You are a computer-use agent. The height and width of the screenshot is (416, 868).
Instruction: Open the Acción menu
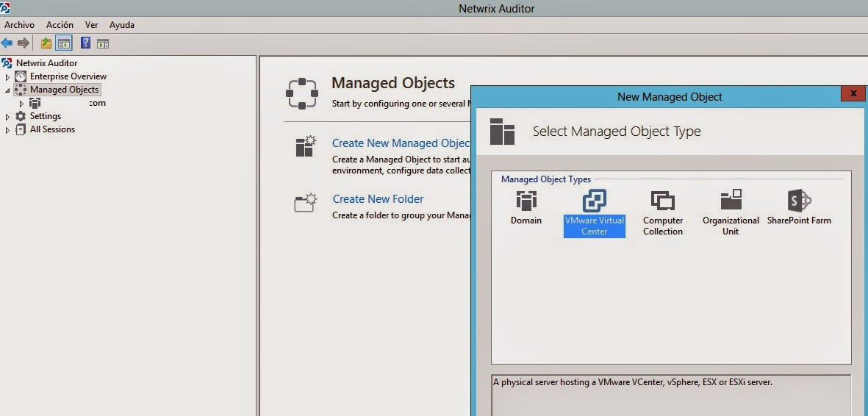pos(60,25)
